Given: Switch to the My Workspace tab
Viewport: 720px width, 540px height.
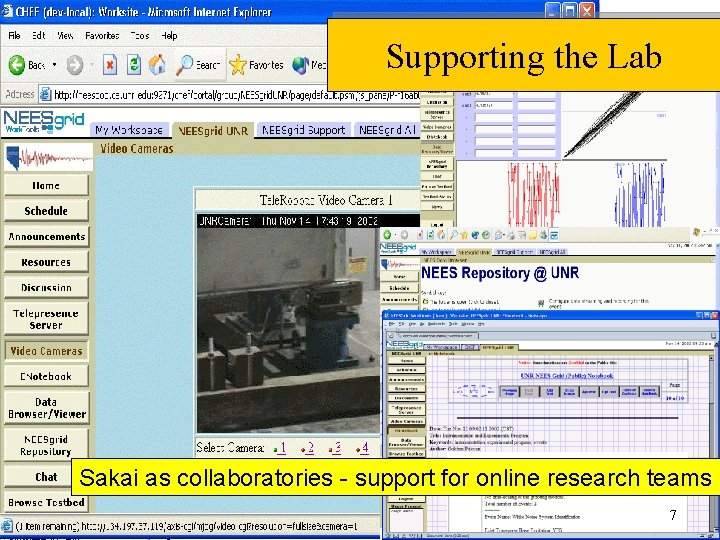Looking at the screenshot, I should click(129, 130).
